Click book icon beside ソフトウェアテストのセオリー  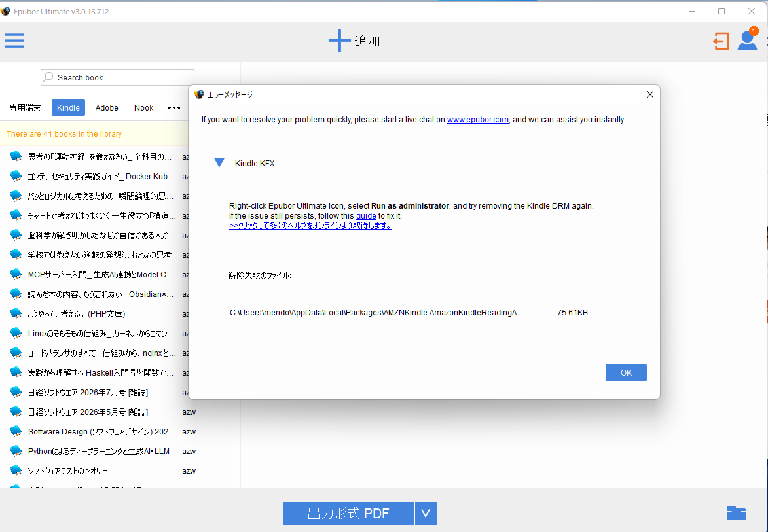[16, 470]
